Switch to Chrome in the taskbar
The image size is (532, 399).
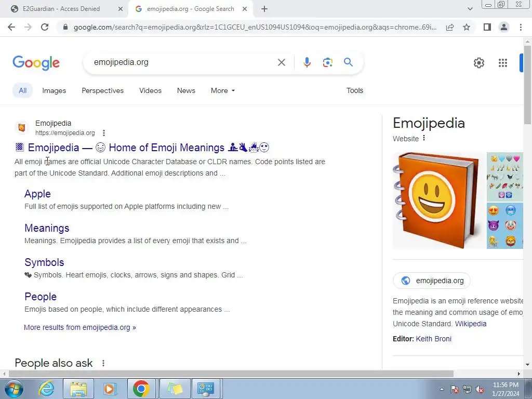[141, 389]
